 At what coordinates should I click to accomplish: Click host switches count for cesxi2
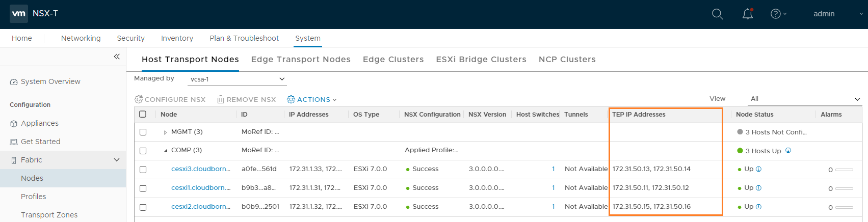click(x=553, y=207)
